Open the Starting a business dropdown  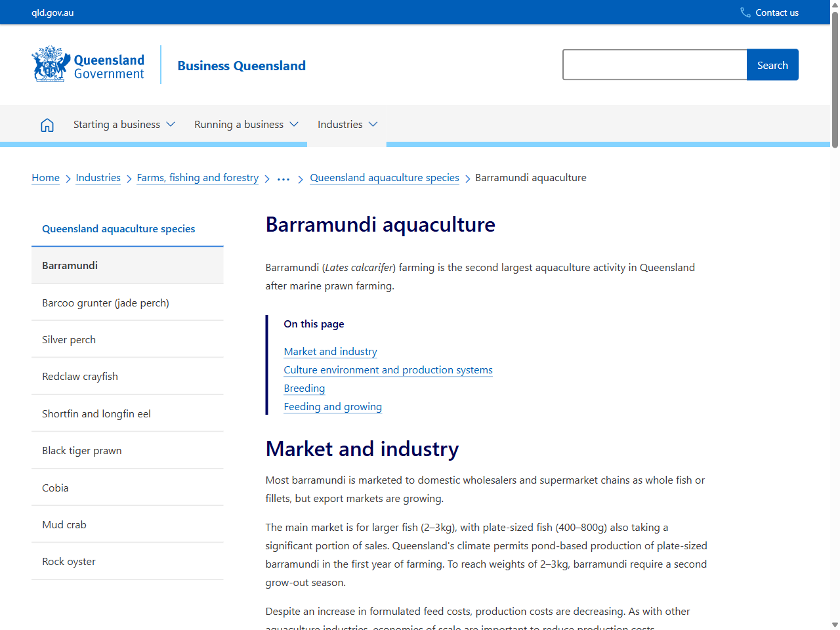[x=123, y=124]
